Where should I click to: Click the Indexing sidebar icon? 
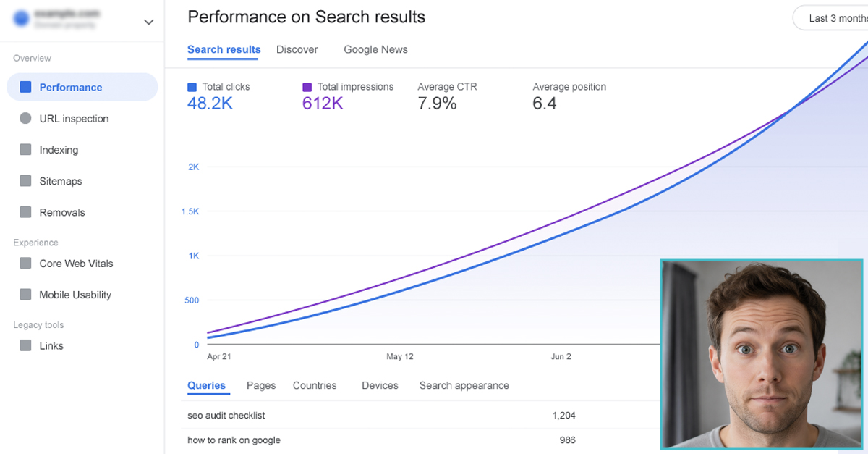pos(25,150)
